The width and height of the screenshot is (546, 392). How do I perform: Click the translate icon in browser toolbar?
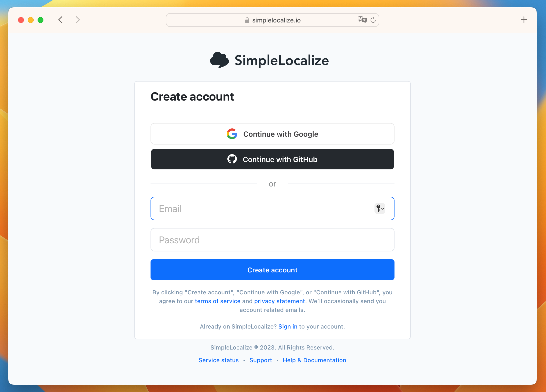coord(362,20)
